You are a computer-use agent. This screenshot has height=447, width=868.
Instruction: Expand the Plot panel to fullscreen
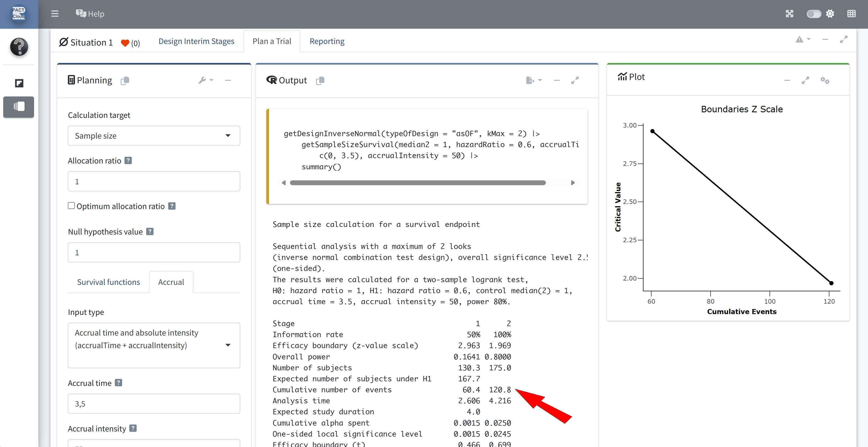805,80
